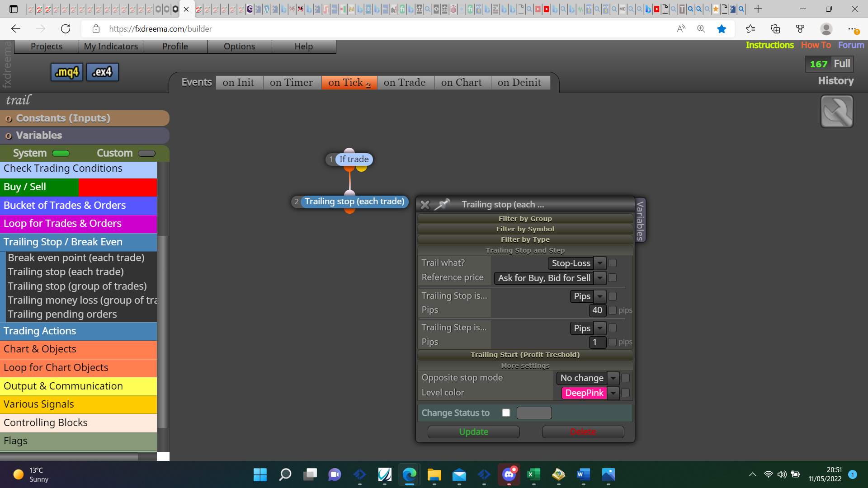The image size is (868, 488).
Task: Open browser zoom control icon
Action: [701, 29]
